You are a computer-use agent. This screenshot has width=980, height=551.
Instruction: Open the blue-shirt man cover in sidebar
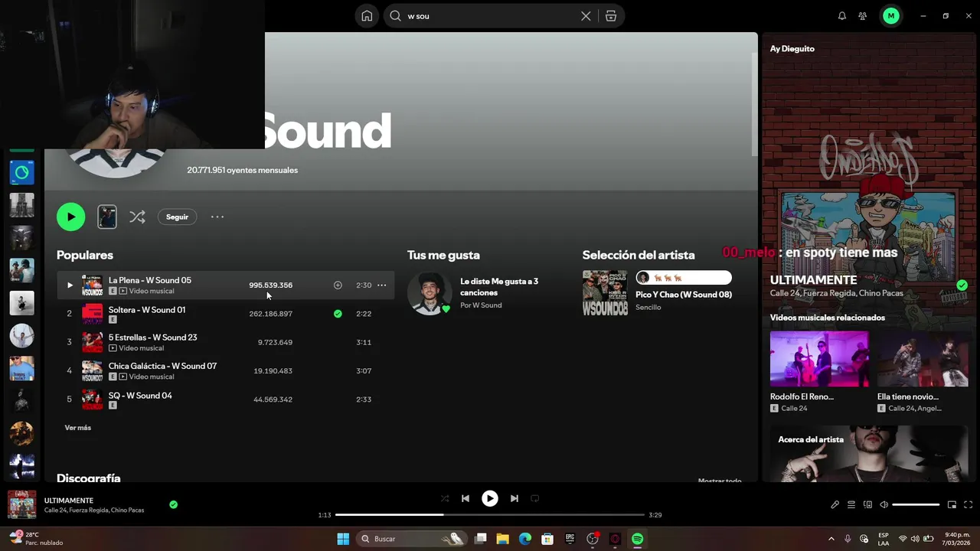(21, 368)
